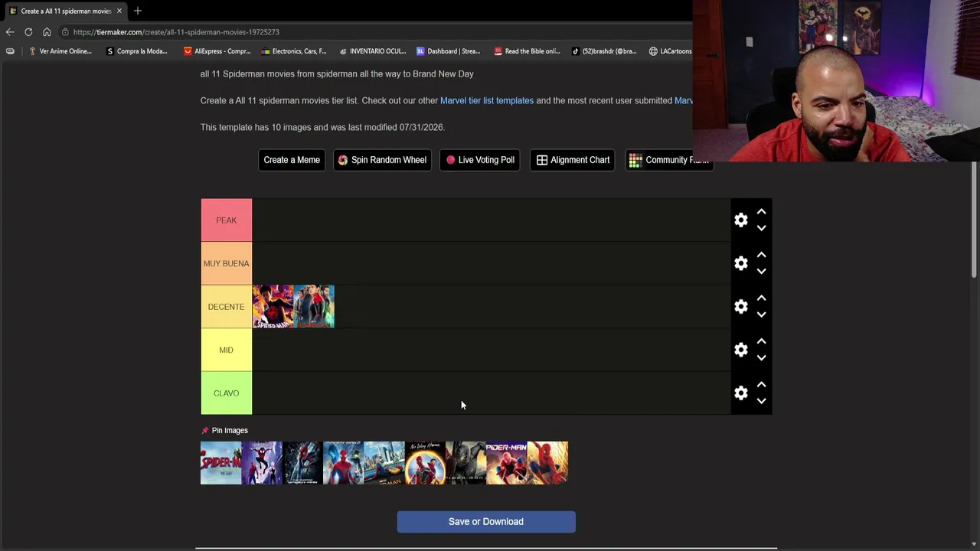The height and width of the screenshot is (551, 980).
Task: Pick The Amazing Spider-Man 2 poster thumbnail
Action: 343,463
